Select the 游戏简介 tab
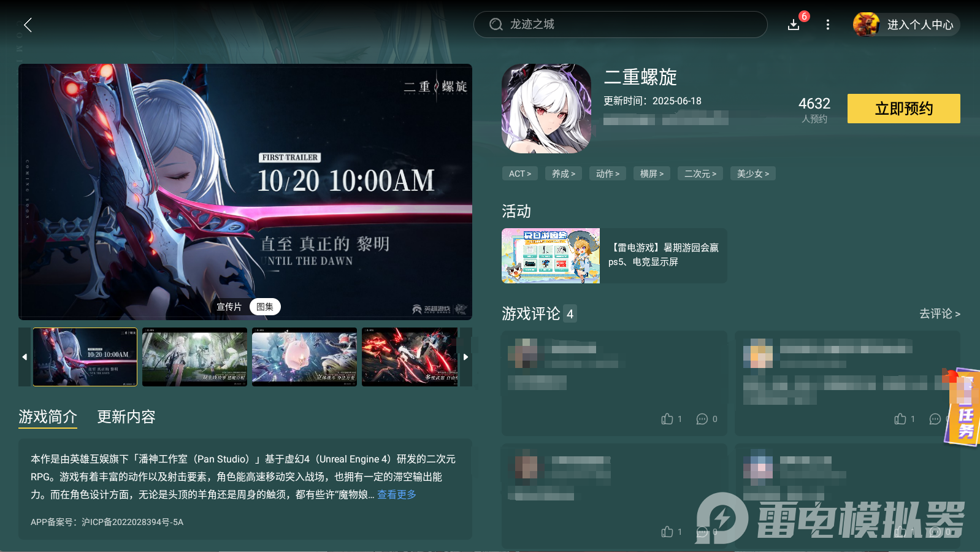The width and height of the screenshot is (980, 552). tap(48, 417)
